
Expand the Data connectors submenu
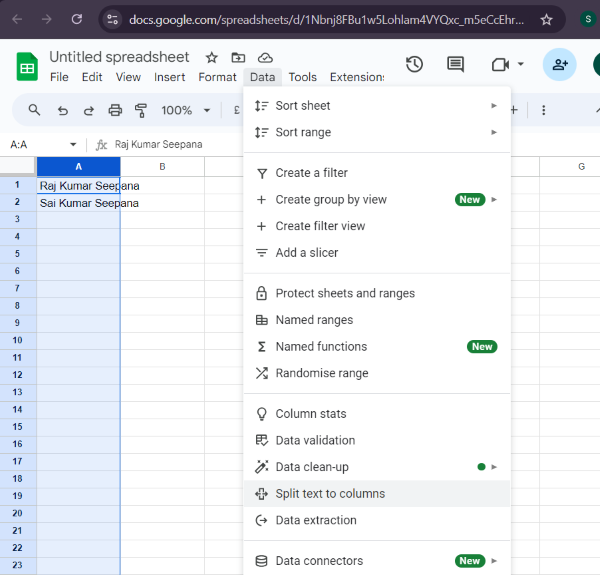[494, 561]
